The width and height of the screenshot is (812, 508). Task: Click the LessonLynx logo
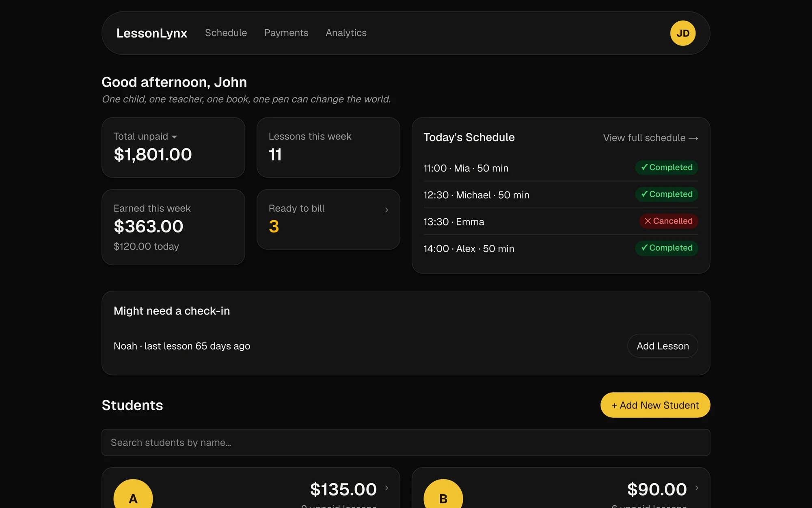[x=152, y=33]
